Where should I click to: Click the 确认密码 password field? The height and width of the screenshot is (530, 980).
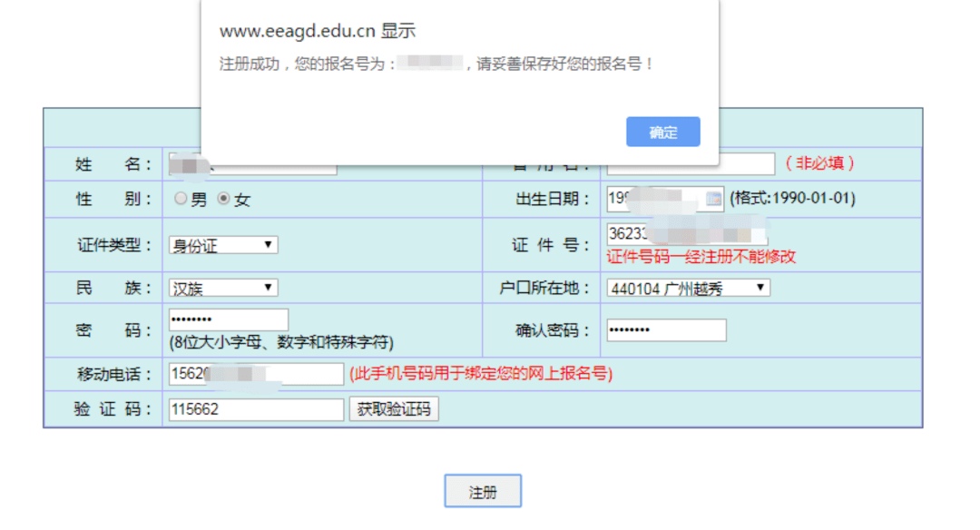(x=667, y=330)
